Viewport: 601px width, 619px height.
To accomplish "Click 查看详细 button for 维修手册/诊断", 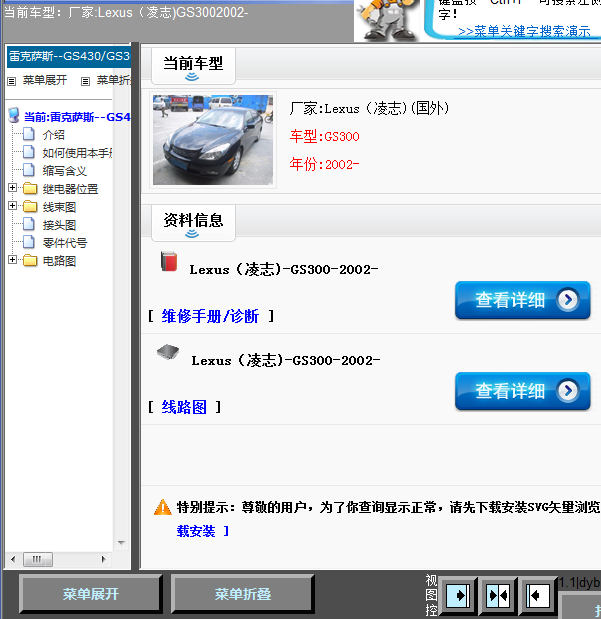I will pyautogui.click(x=522, y=300).
